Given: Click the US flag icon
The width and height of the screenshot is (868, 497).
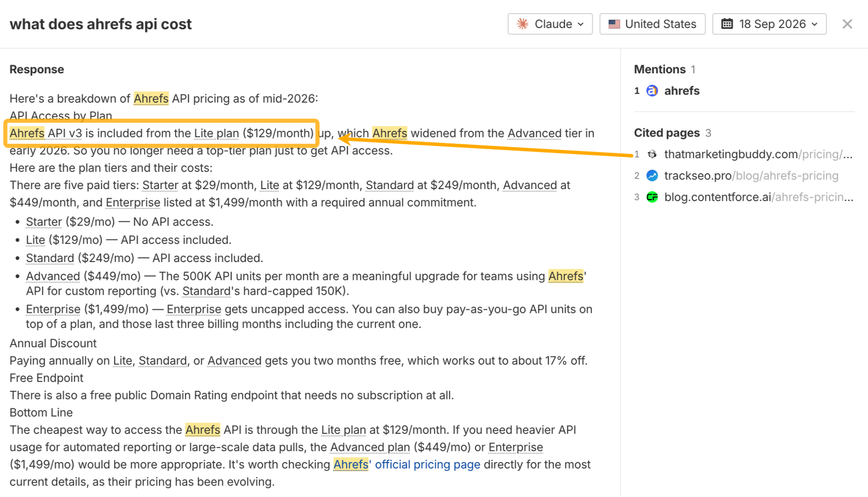Looking at the screenshot, I should 614,24.
